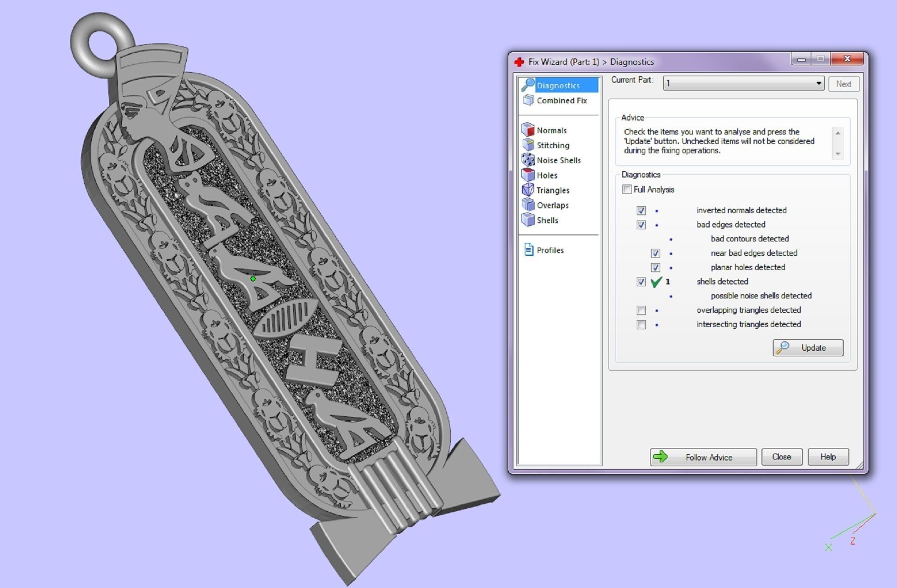Click the Profiles document icon
Image resolution: width=897 pixels, height=588 pixels.
(x=528, y=250)
